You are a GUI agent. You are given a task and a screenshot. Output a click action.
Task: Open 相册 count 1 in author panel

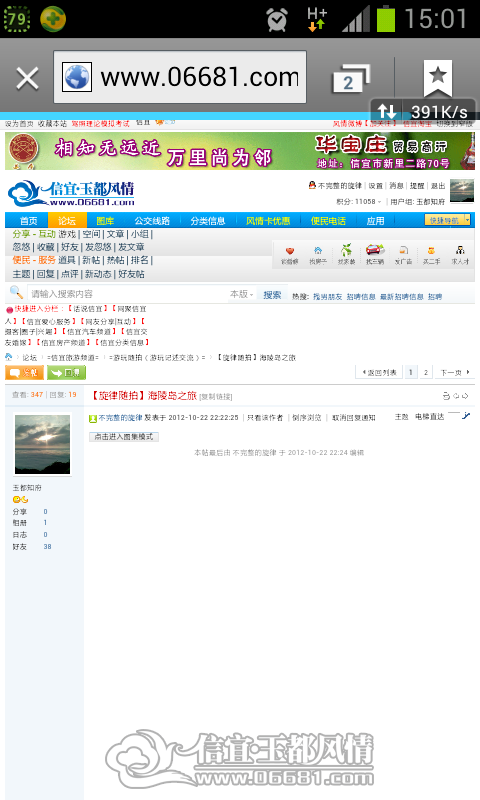point(45,522)
